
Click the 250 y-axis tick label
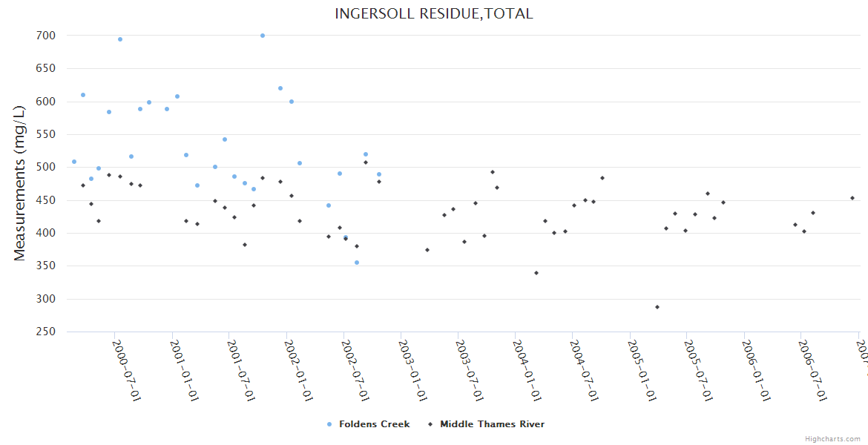click(46, 332)
